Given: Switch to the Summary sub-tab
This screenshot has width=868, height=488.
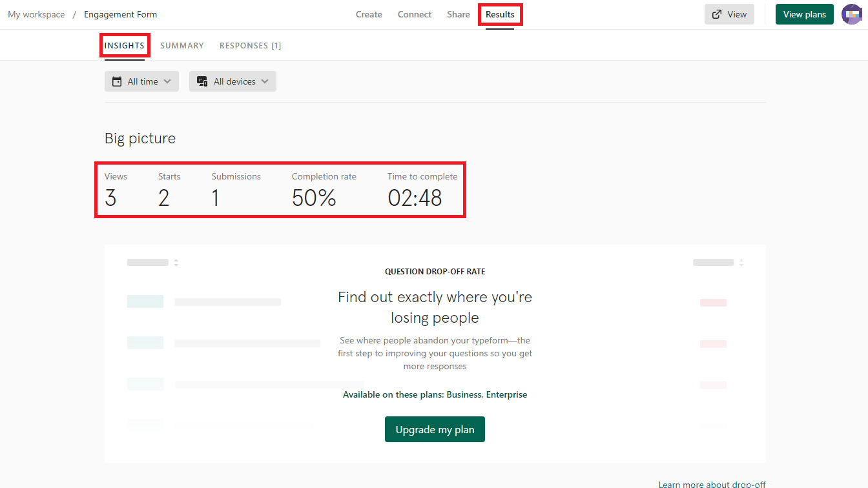Looking at the screenshot, I should click(182, 46).
